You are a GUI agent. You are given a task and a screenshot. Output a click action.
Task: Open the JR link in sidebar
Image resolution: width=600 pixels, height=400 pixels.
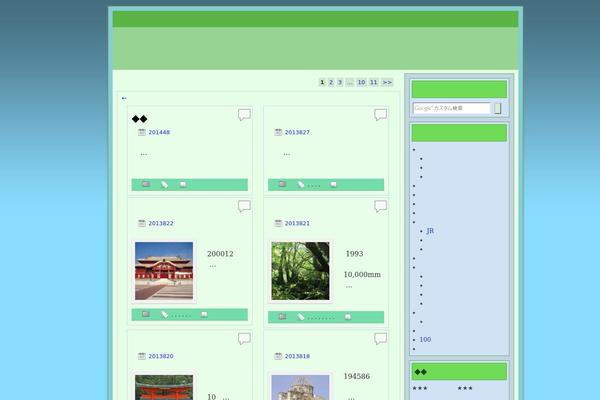pyautogui.click(x=430, y=231)
